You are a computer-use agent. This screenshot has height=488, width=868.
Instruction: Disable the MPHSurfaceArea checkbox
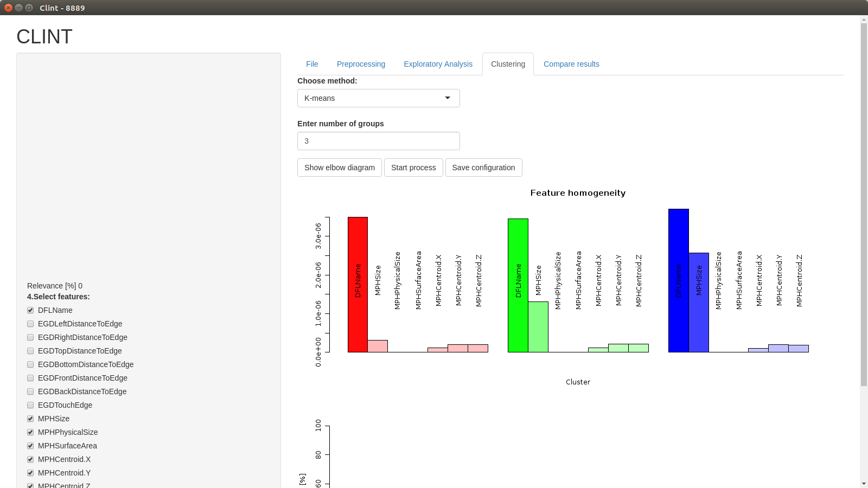tap(30, 446)
